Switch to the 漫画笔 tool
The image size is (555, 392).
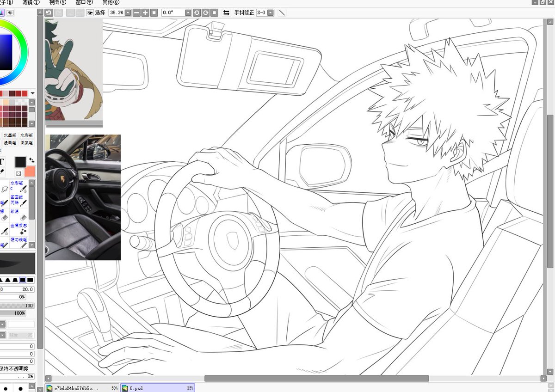click(10, 143)
